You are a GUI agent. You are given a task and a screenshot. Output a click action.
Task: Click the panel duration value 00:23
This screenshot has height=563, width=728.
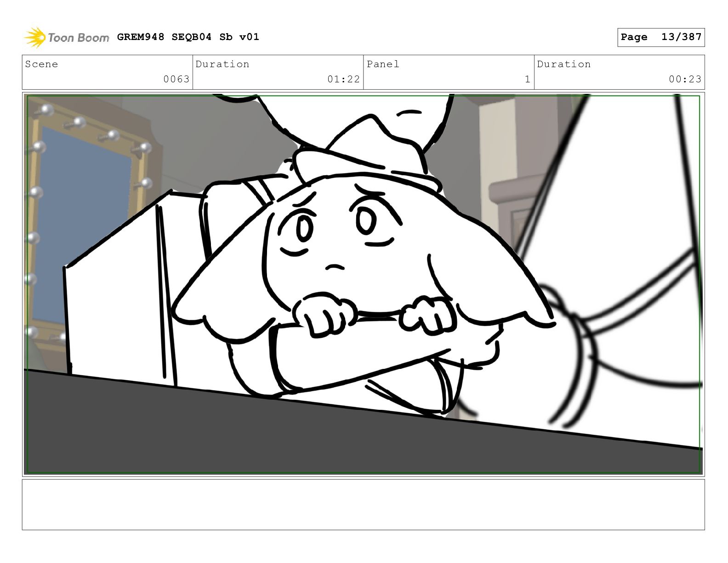tap(685, 79)
